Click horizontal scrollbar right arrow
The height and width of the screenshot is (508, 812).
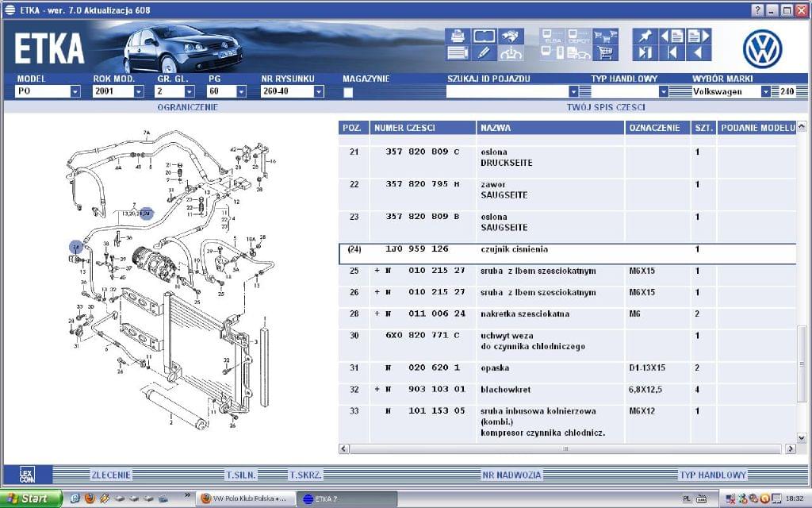(x=791, y=449)
